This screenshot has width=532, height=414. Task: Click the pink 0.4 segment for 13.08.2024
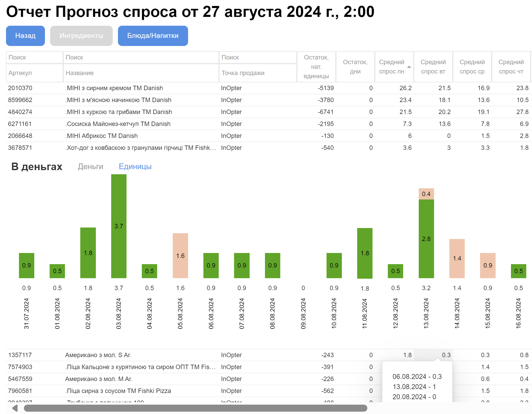coord(426,194)
